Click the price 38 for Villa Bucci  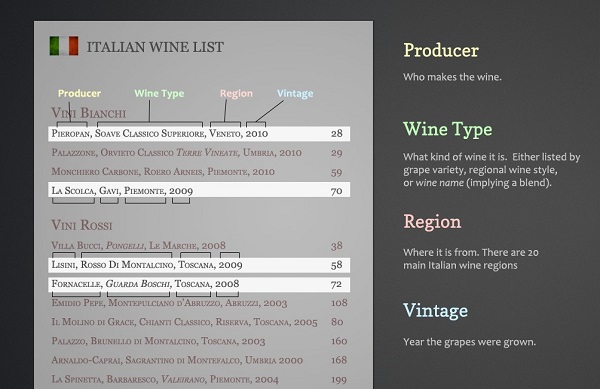click(x=337, y=246)
